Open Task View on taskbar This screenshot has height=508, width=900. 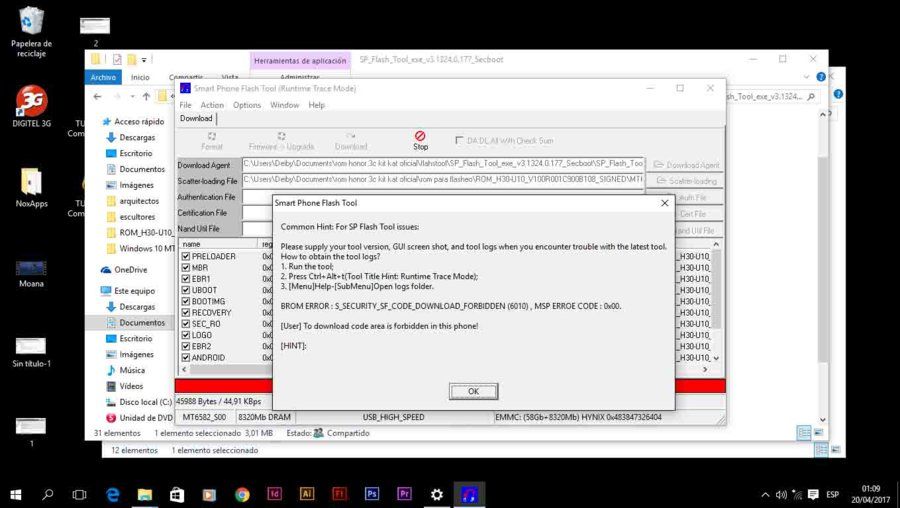point(80,494)
